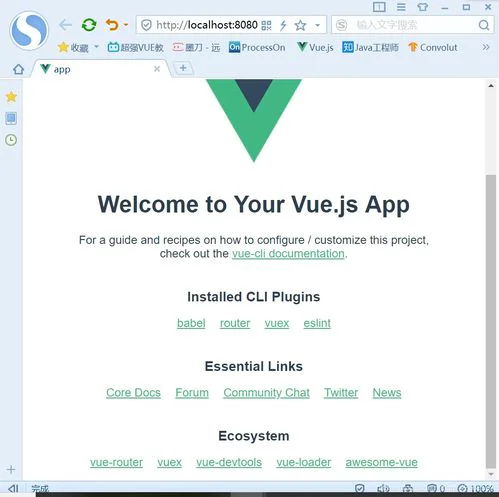Open the router plugin link

pyautogui.click(x=235, y=323)
